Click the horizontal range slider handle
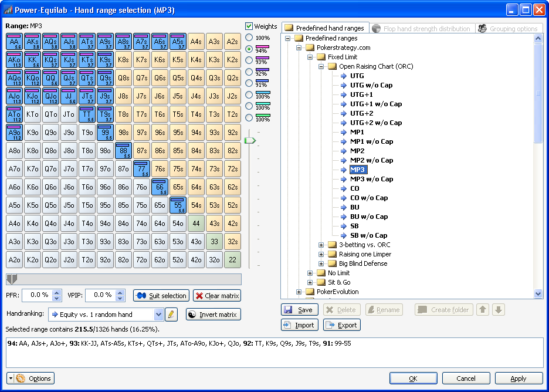The width and height of the screenshot is (549, 392). [12, 279]
